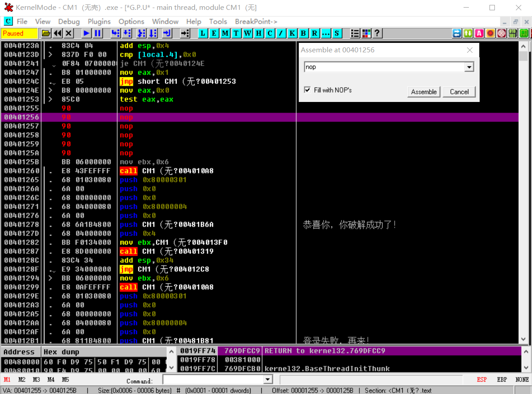
Task: Open the BreakPoint-> menu
Action: (x=256, y=21)
